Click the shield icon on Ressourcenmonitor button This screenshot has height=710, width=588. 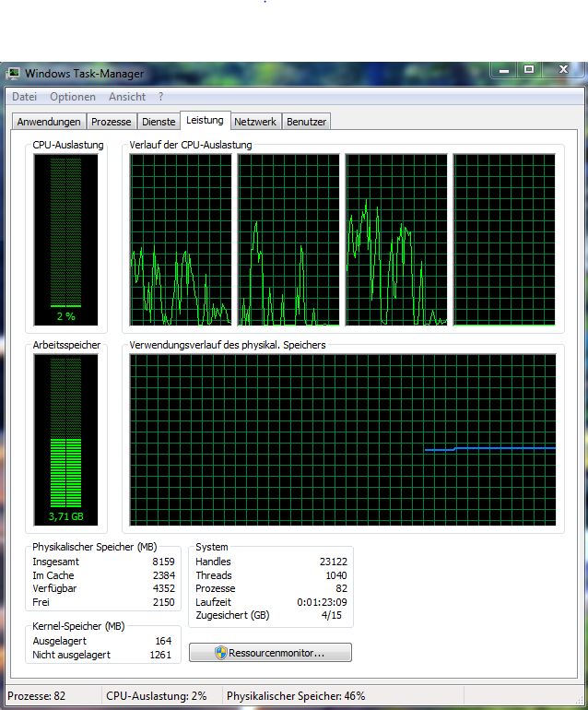220,653
